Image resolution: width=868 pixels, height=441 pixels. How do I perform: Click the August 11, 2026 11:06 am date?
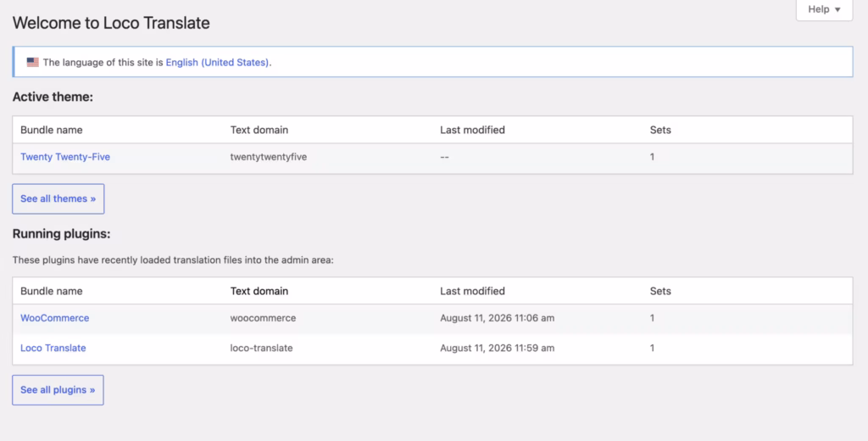click(497, 318)
